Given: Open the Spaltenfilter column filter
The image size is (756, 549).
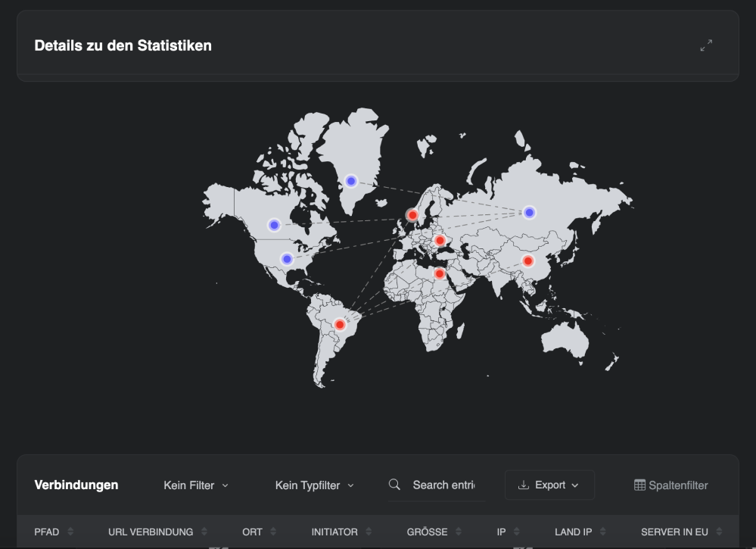Looking at the screenshot, I should [x=670, y=485].
